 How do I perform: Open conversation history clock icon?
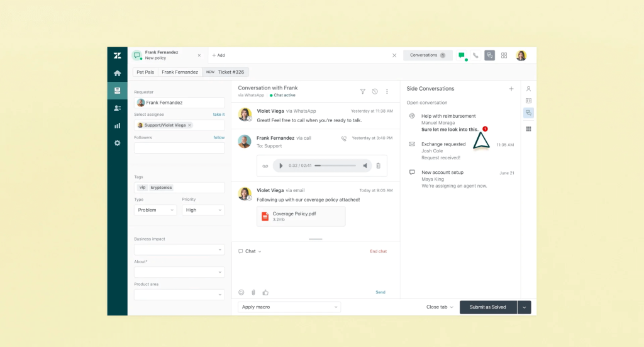[375, 91]
